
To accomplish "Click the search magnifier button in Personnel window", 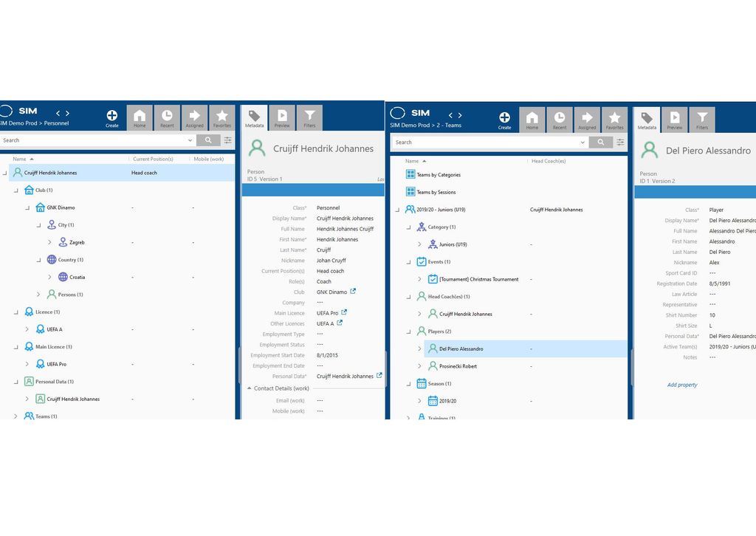I will tap(208, 140).
